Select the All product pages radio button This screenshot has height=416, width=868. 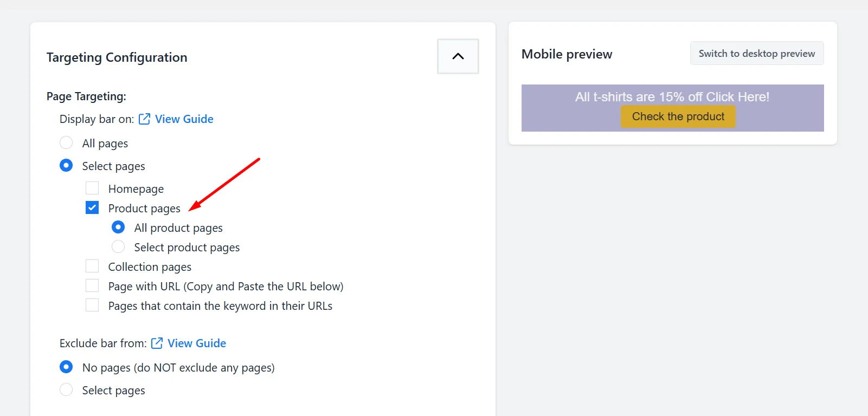118,227
